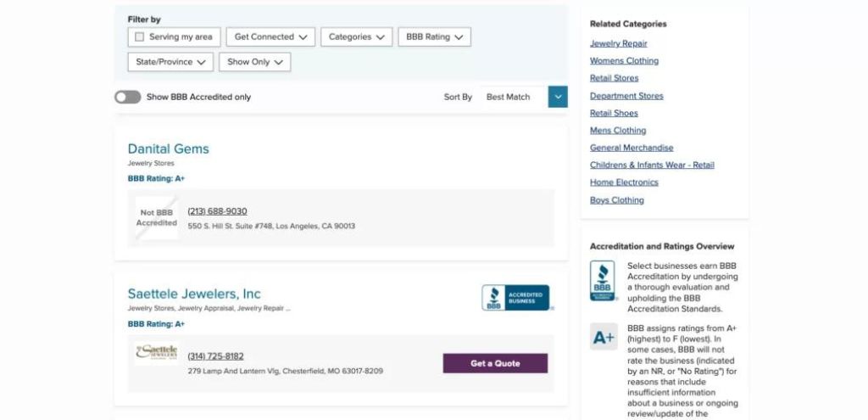Click the Not BBB Accredited badge
Screen dimensions: 868x420
tap(157, 218)
